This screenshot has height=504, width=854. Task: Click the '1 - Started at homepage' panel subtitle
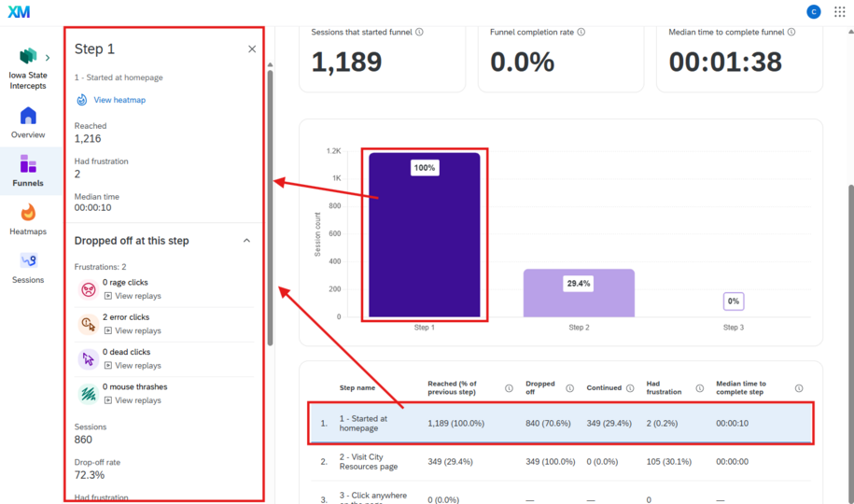click(x=119, y=77)
